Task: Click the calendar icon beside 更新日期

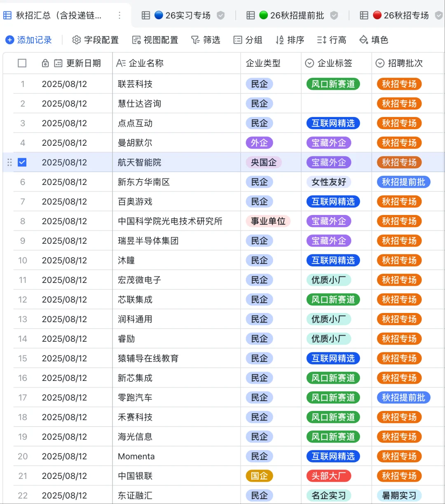Action: [59, 63]
